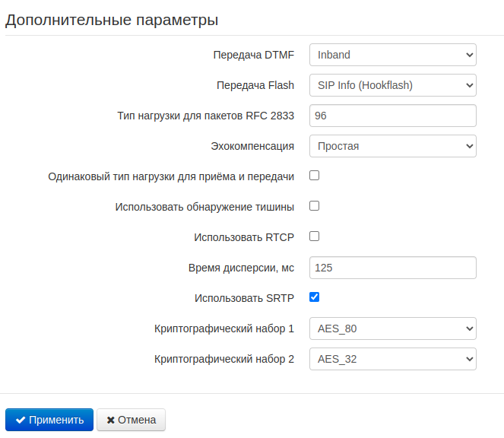Open the Эхокомпенсация dropdown
Viewport: 504px width, 438px height.
[392, 146]
